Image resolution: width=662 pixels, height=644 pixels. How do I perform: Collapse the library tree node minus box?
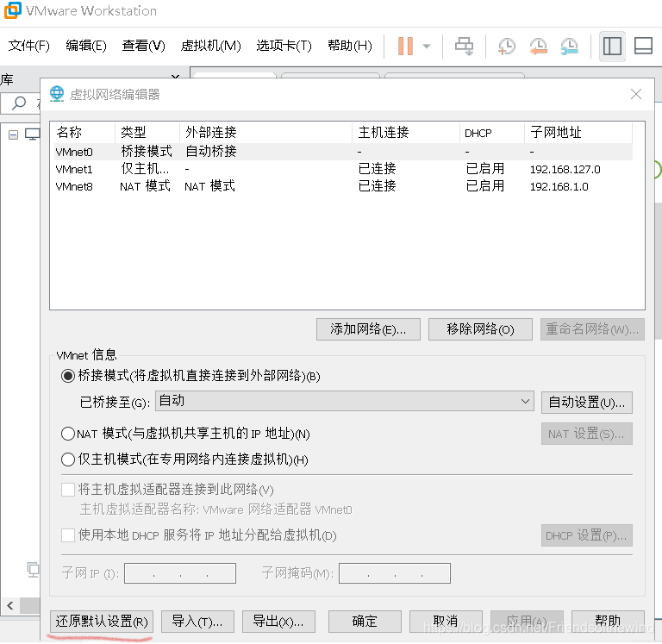click(14, 134)
